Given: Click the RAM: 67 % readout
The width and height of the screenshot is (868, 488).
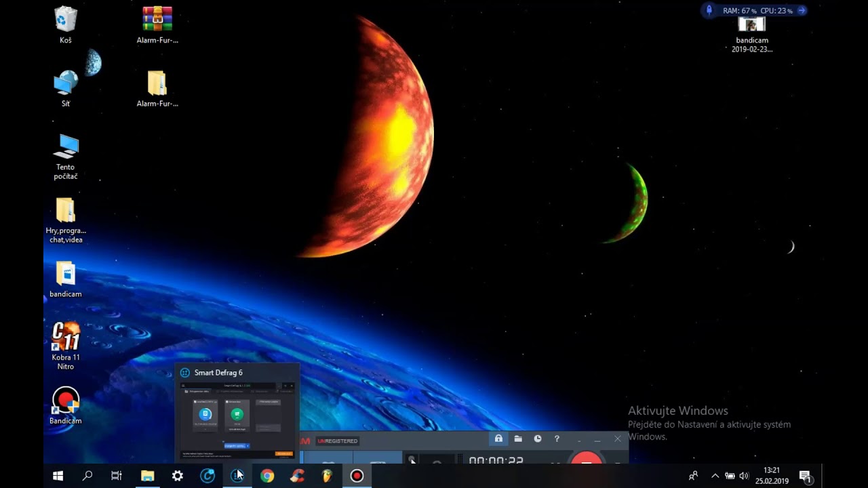Looking at the screenshot, I should coord(739,11).
